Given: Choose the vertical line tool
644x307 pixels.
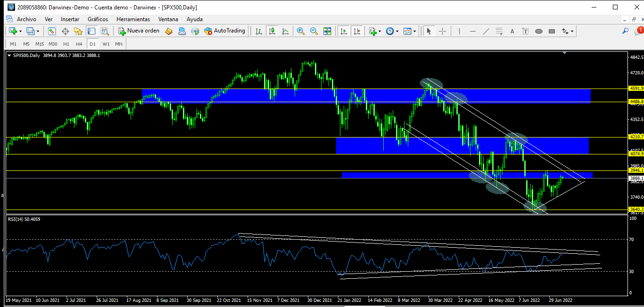Looking at the screenshot, I should (x=459, y=31).
